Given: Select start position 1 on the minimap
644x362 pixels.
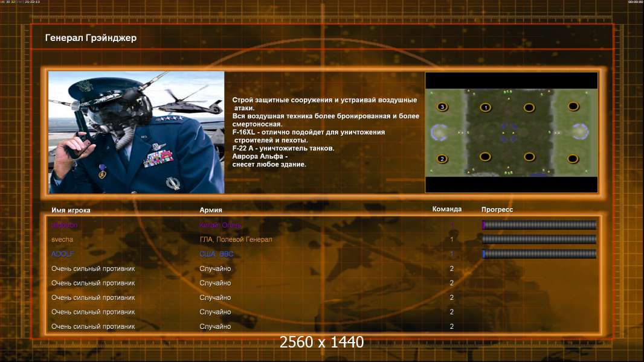Looking at the screenshot, I should tap(486, 107).
